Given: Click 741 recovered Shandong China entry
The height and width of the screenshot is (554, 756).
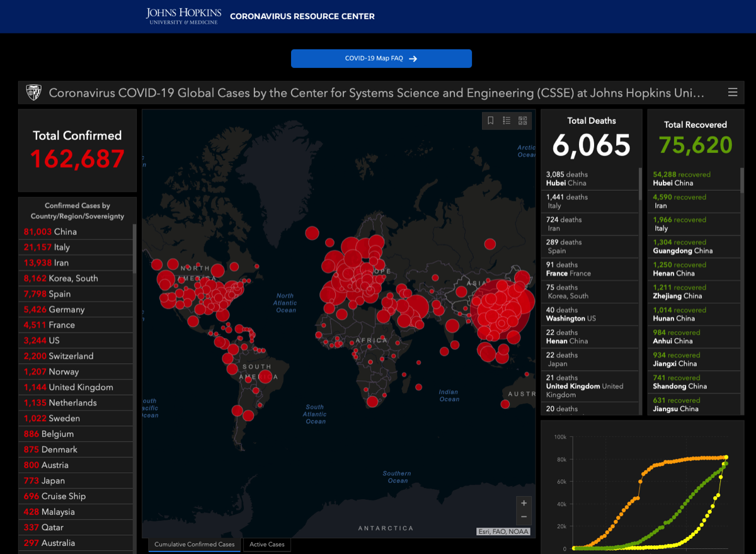Looking at the screenshot, I should click(x=694, y=383).
